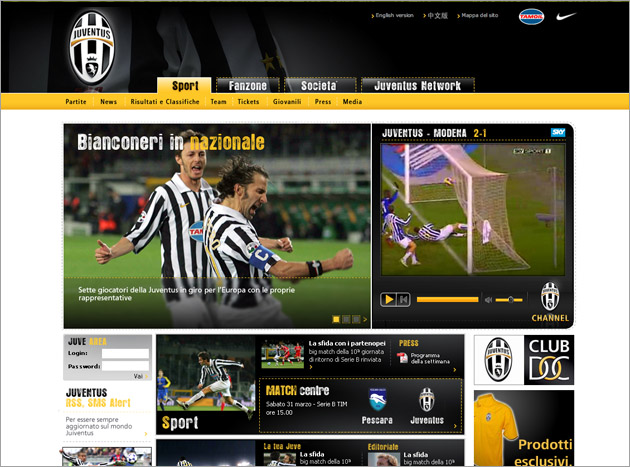Click the arrow under partenopei article text
This screenshot has width=630, height=467.
(311, 367)
